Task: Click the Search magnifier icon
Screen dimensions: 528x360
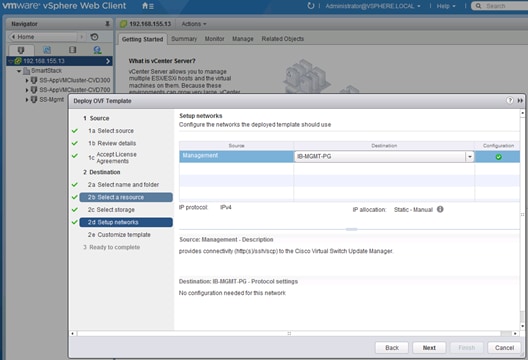Action: tap(478, 6)
